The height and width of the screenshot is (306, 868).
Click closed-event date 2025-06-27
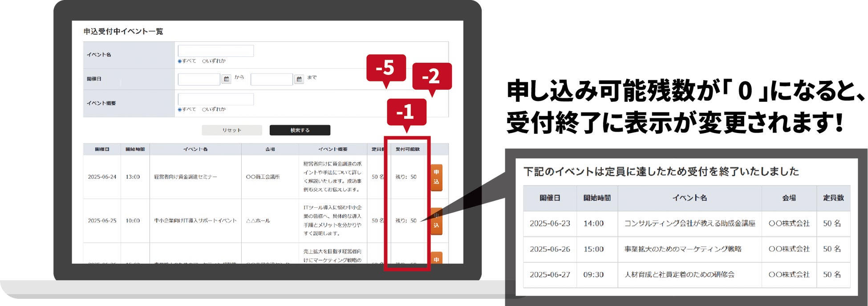point(550,274)
